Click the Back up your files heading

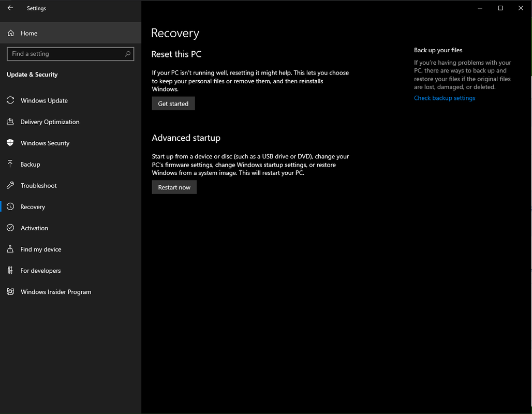[x=438, y=50]
